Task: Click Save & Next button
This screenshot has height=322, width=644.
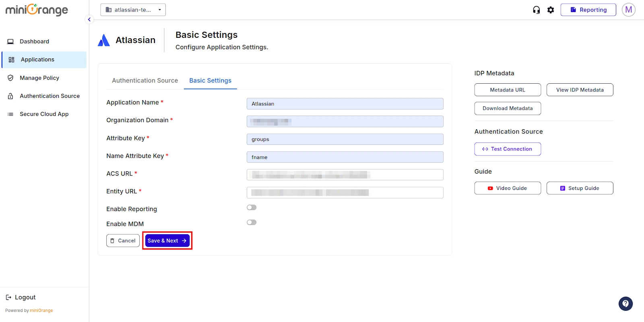Action: coord(167,241)
